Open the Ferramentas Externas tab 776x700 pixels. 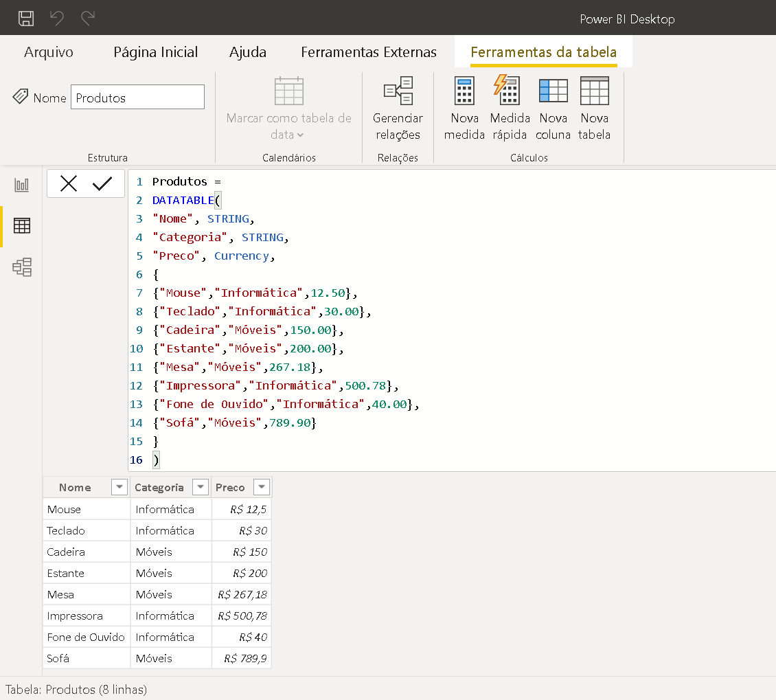click(369, 52)
